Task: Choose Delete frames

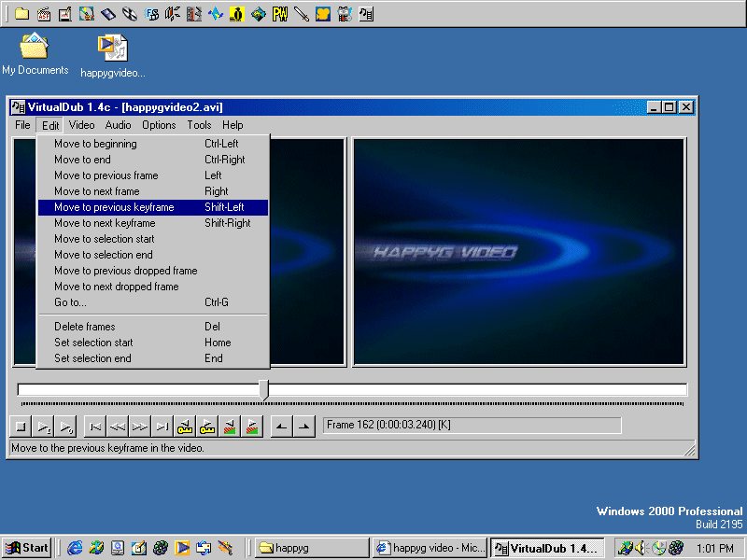Action: [153, 327]
